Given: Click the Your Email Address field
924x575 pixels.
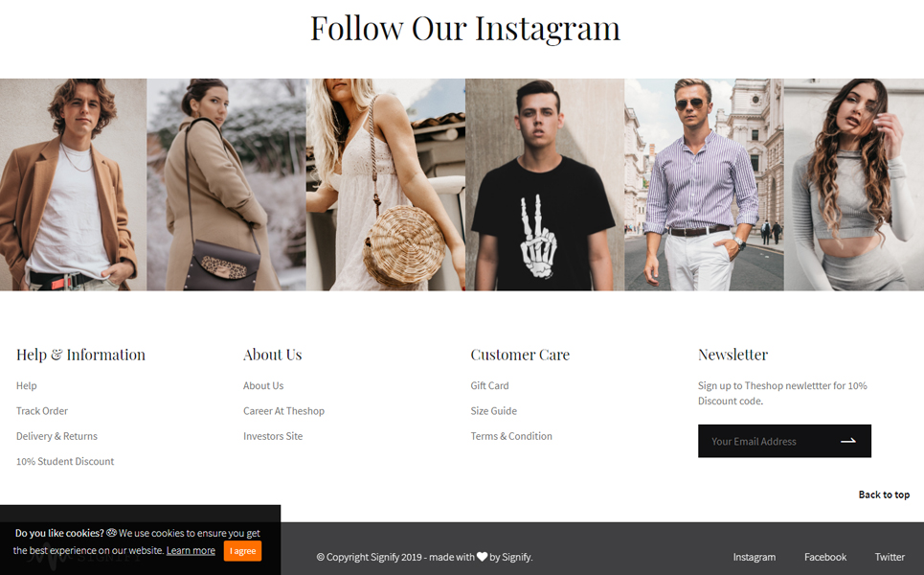Looking at the screenshot, I should pyautogui.click(x=767, y=441).
